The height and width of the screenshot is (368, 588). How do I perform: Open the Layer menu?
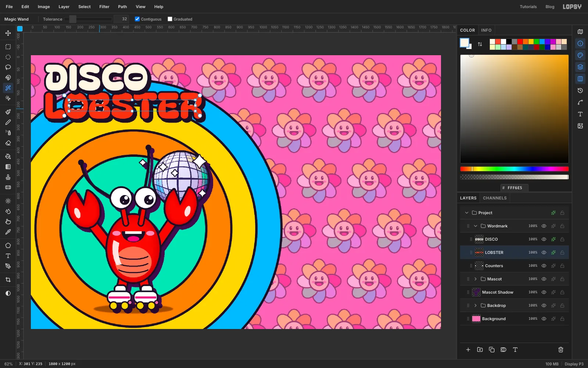pyautogui.click(x=64, y=7)
